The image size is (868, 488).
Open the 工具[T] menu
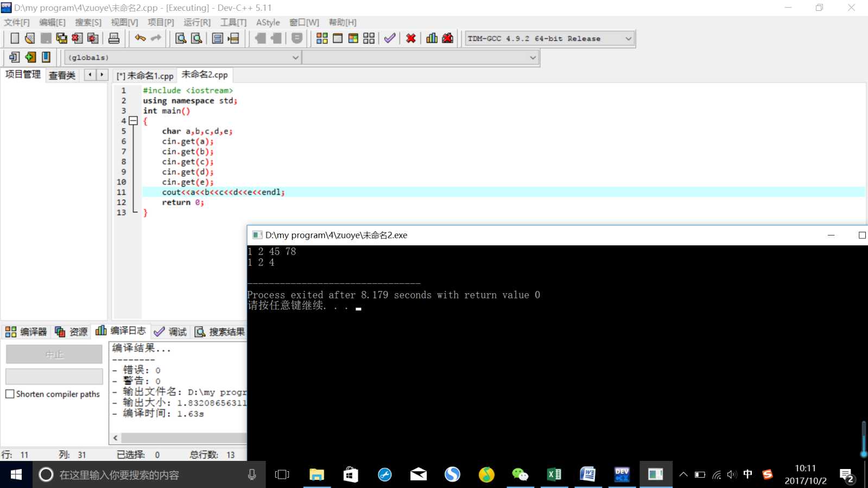click(x=233, y=22)
